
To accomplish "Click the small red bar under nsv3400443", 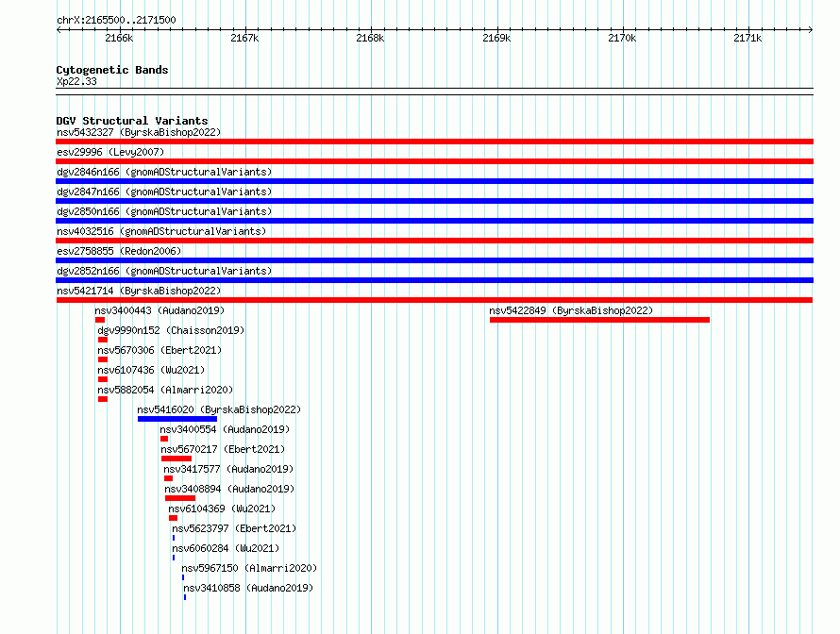I will [100, 320].
